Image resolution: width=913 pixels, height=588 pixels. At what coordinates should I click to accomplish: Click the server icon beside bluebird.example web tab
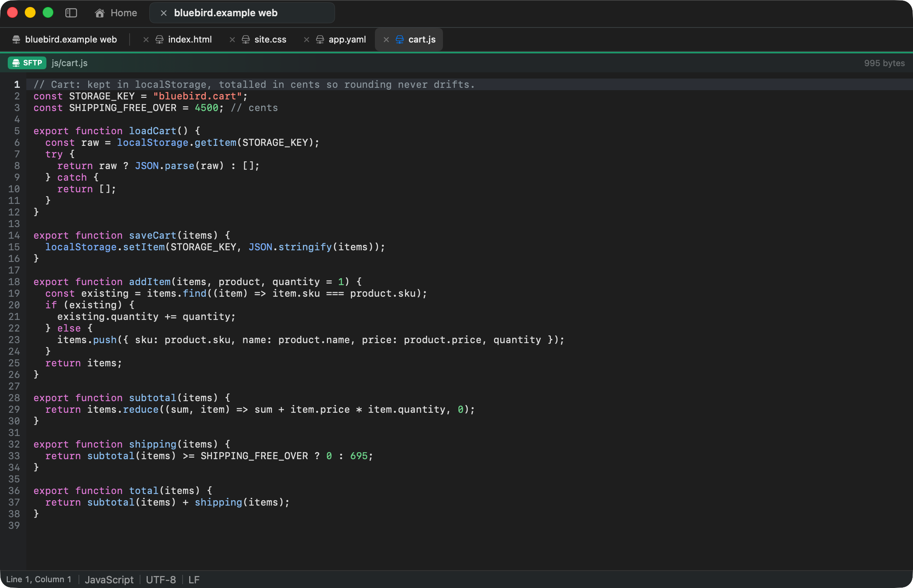click(16, 39)
